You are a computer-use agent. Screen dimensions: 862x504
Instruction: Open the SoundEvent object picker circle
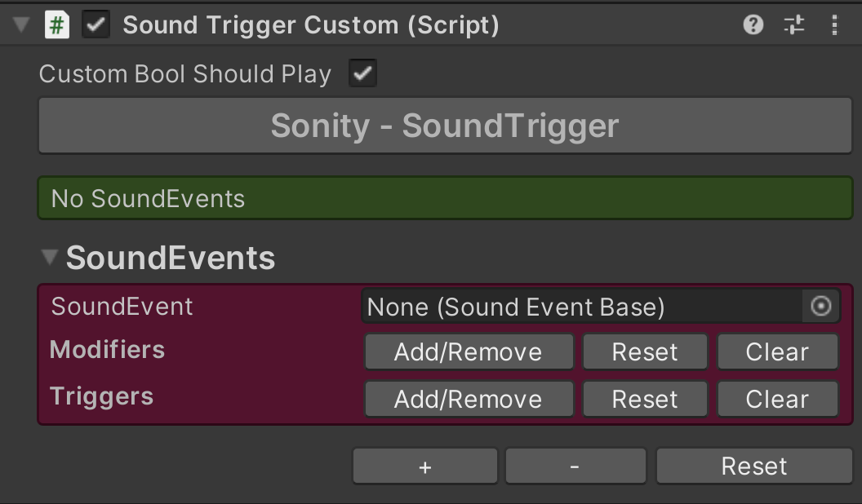click(820, 307)
